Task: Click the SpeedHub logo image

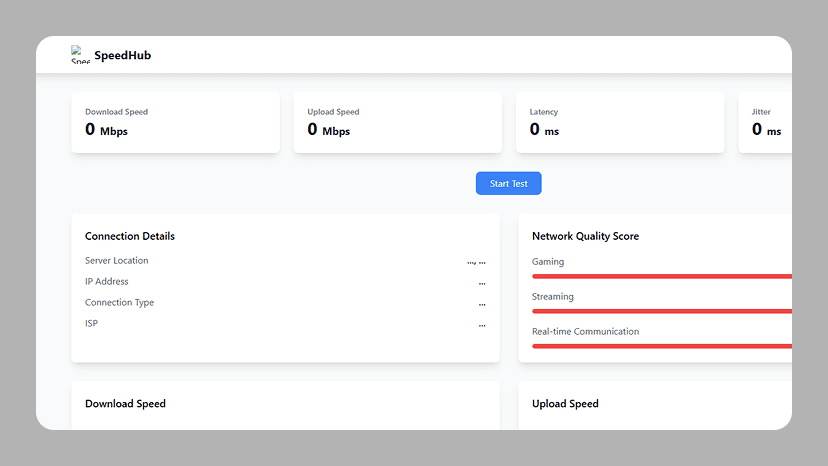Action: [80, 55]
